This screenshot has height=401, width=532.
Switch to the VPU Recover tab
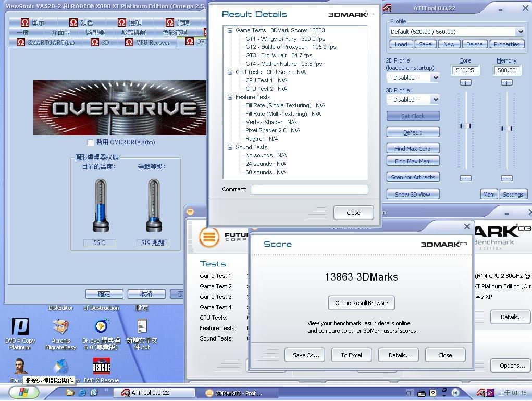point(148,42)
